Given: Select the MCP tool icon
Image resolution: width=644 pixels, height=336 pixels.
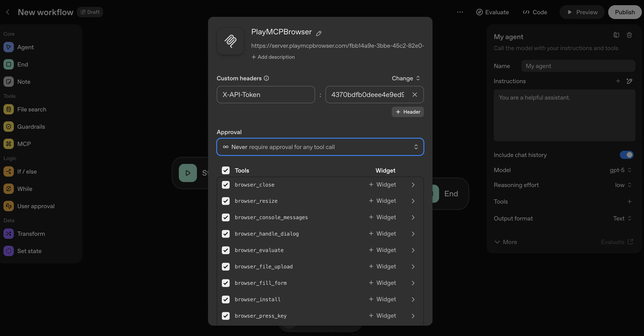Looking at the screenshot, I should 8,144.
